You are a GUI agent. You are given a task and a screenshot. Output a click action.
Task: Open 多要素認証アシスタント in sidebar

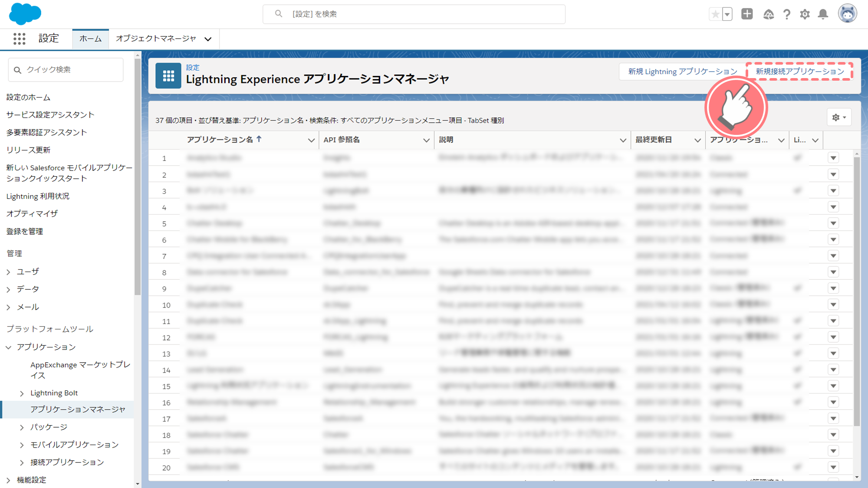46,132
